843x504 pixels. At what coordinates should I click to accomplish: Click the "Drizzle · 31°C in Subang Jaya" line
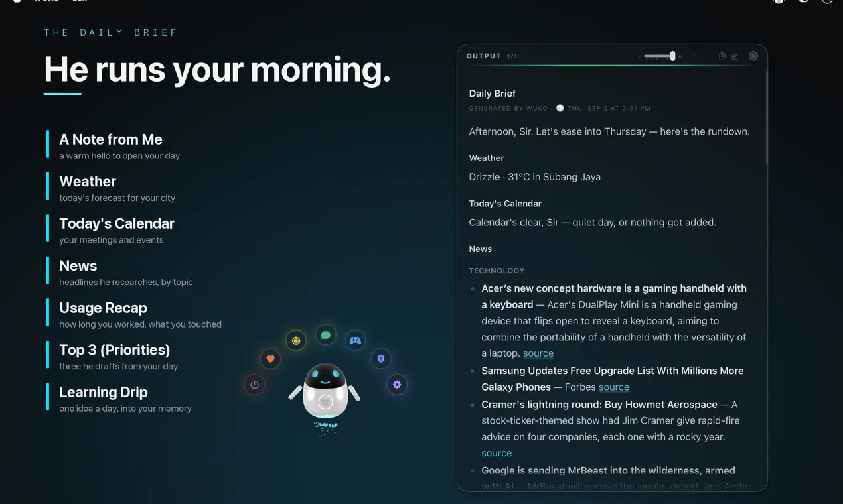click(x=535, y=177)
